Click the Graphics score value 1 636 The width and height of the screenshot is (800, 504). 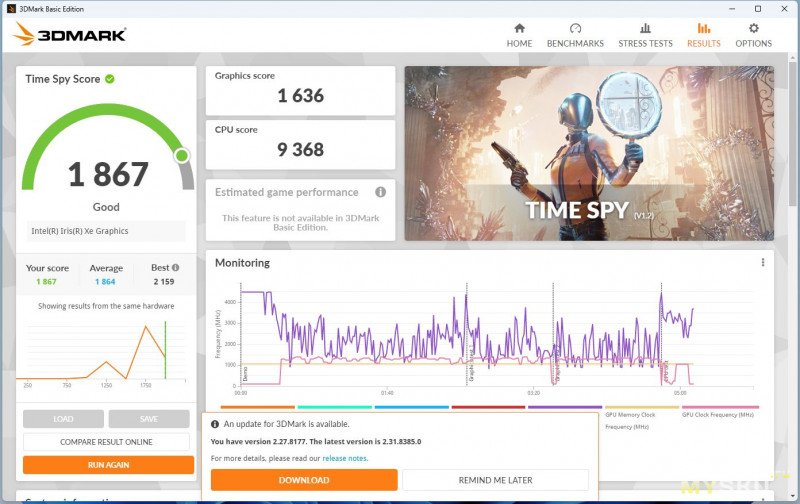pyautogui.click(x=301, y=95)
